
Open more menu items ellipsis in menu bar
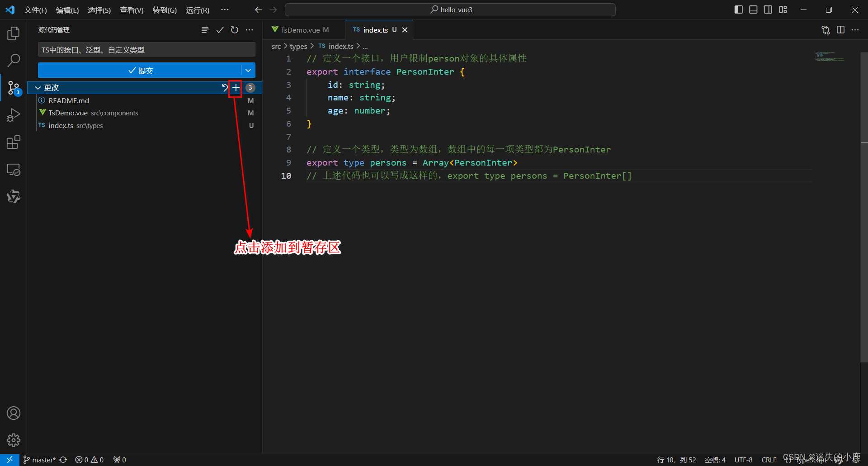pyautogui.click(x=225, y=10)
